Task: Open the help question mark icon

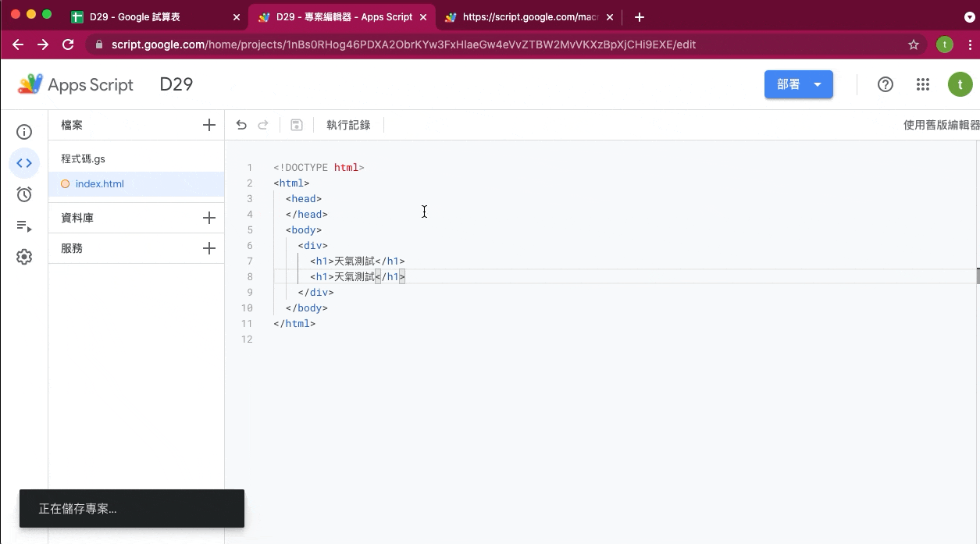Action: (x=886, y=85)
